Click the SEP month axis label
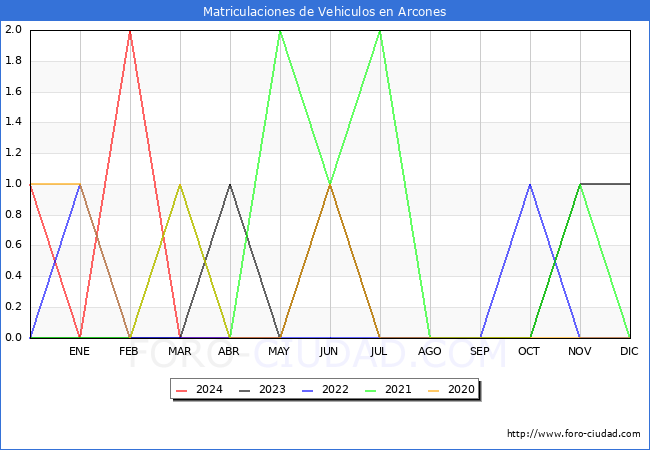 coord(480,351)
